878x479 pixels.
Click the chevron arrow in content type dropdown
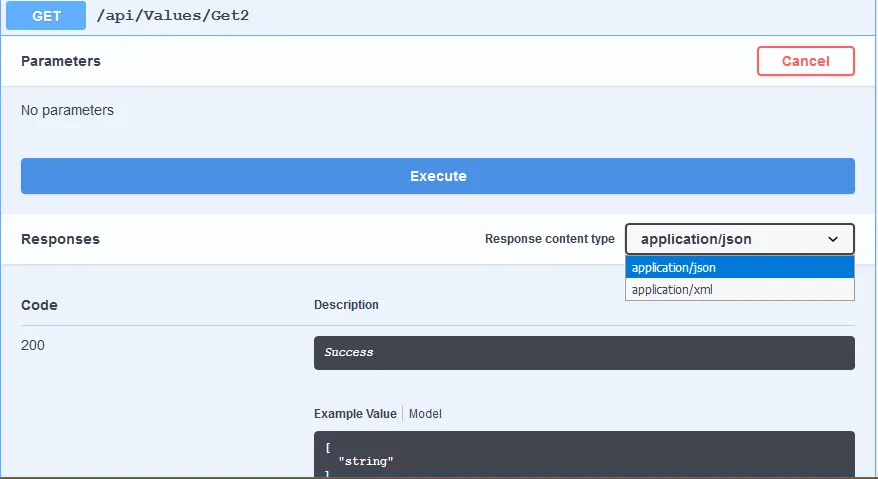[x=833, y=239]
